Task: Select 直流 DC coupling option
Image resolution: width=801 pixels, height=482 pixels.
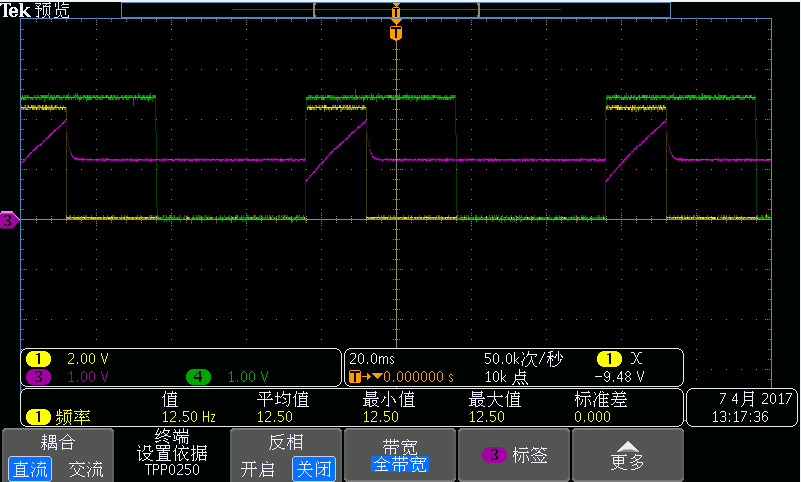Action: tap(30, 469)
